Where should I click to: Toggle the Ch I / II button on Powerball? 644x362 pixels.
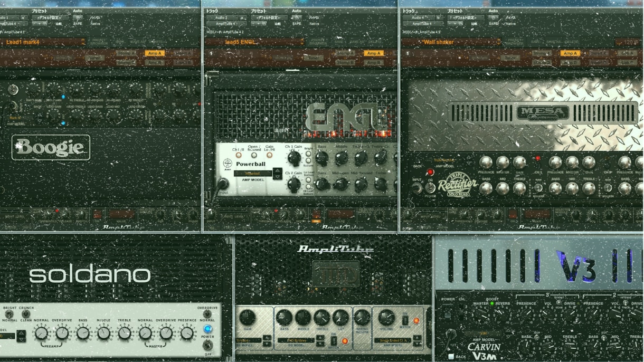point(239,156)
